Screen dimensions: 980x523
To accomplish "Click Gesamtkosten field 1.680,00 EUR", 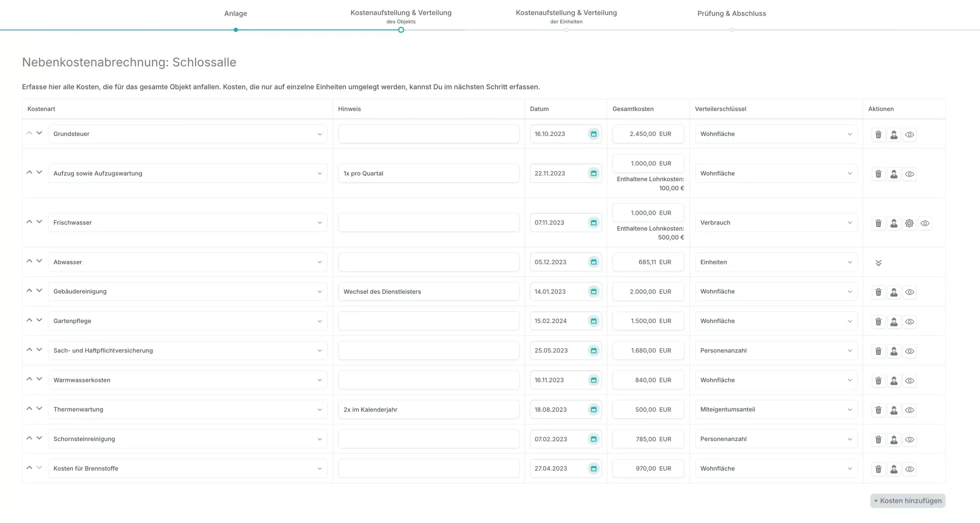I will point(648,351).
